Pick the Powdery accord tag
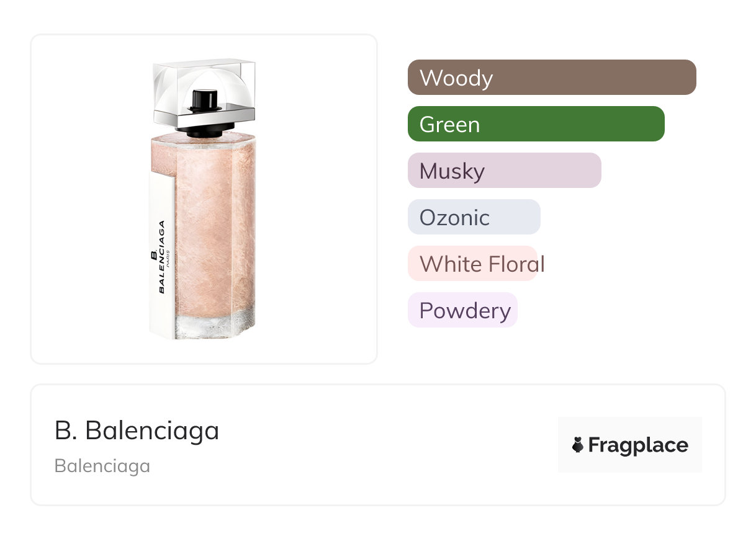The image size is (756, 536). [x=462, y=310]
